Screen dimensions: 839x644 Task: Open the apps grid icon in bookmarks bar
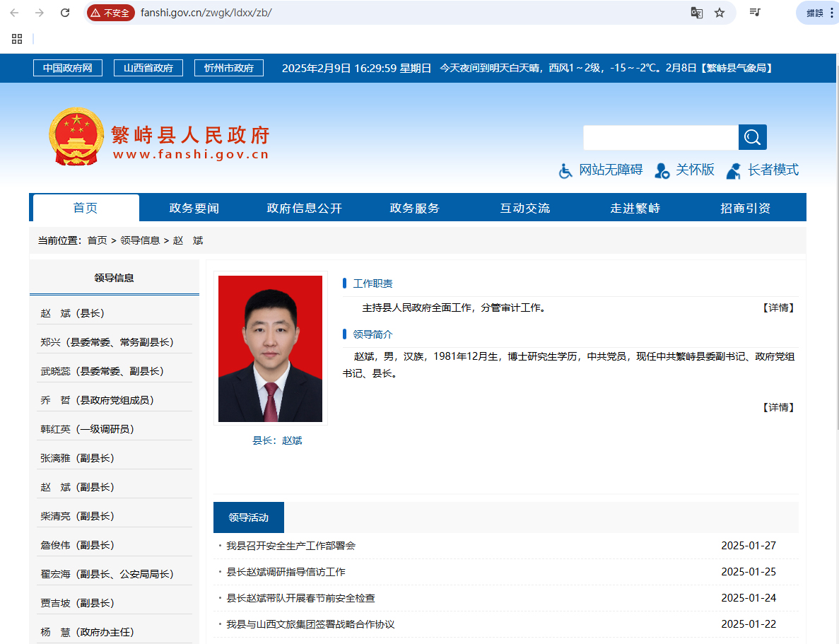[17, 39]
